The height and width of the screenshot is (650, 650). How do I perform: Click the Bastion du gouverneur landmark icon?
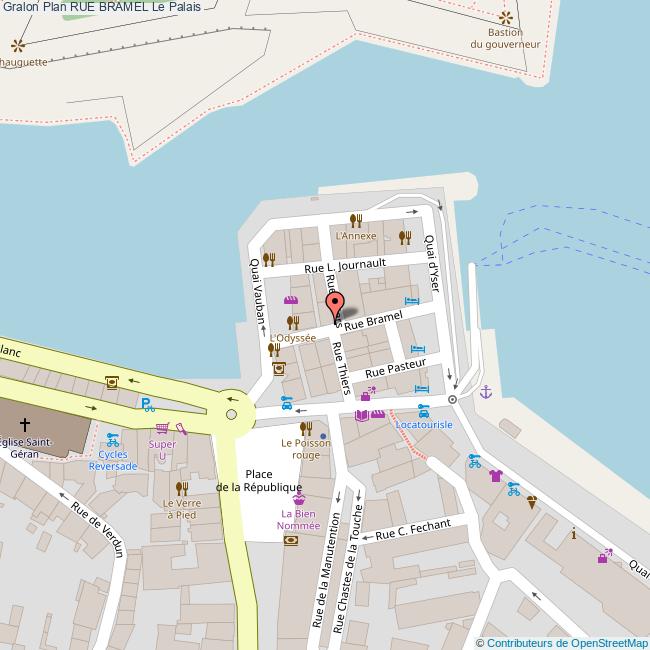click(x=506, y=18)
